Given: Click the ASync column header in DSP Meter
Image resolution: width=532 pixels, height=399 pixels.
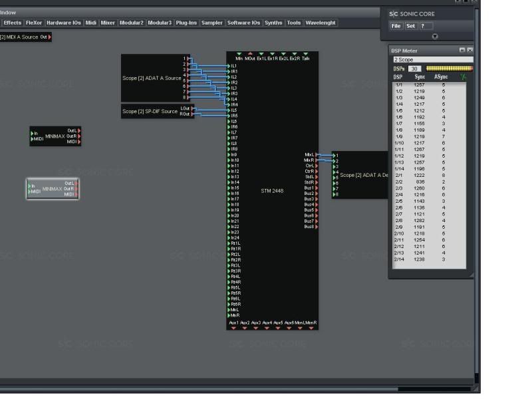Looking at the screenshot, I should (x=441, y=77).
